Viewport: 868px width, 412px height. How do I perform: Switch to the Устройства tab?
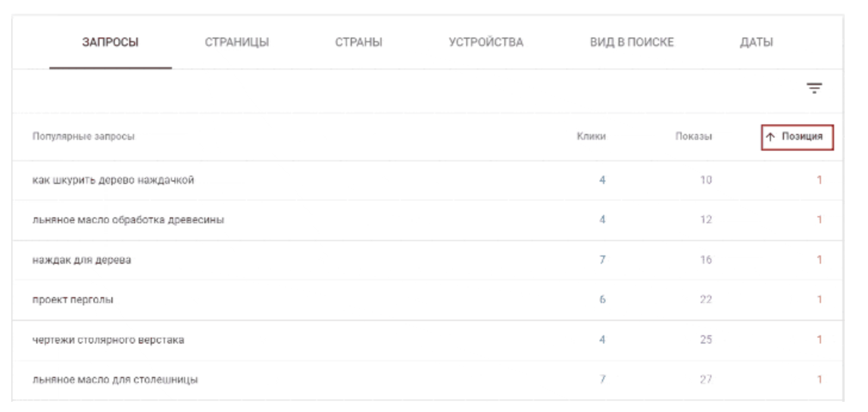coord(486,42)
